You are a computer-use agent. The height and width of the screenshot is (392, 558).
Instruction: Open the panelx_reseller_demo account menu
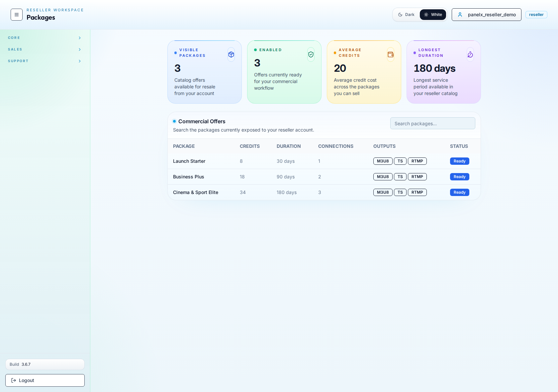[x=486, y=15]
